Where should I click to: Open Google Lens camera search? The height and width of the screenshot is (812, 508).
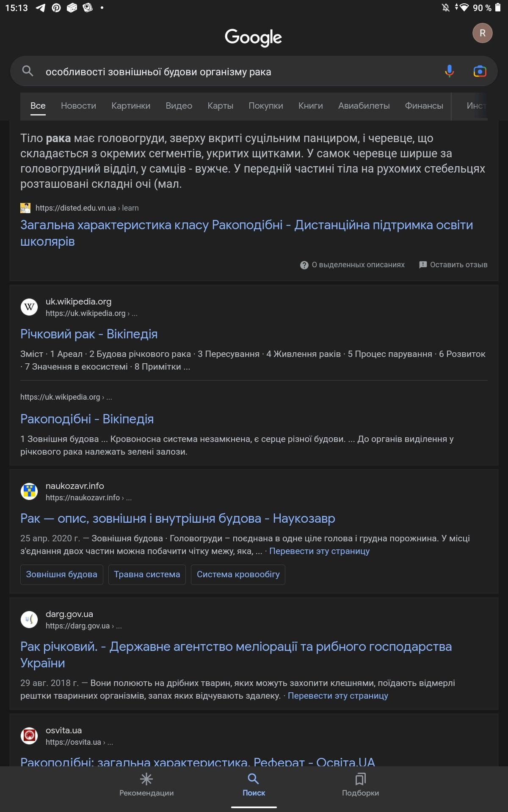tap(480, 71)
